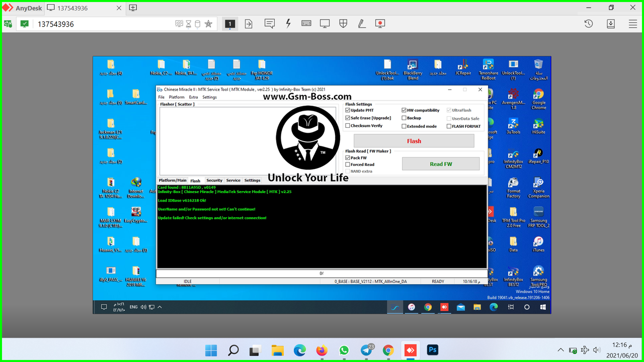Open Format Factory desktop shortcut
Screen dimensions: 644x362
[x=513, y=188]
